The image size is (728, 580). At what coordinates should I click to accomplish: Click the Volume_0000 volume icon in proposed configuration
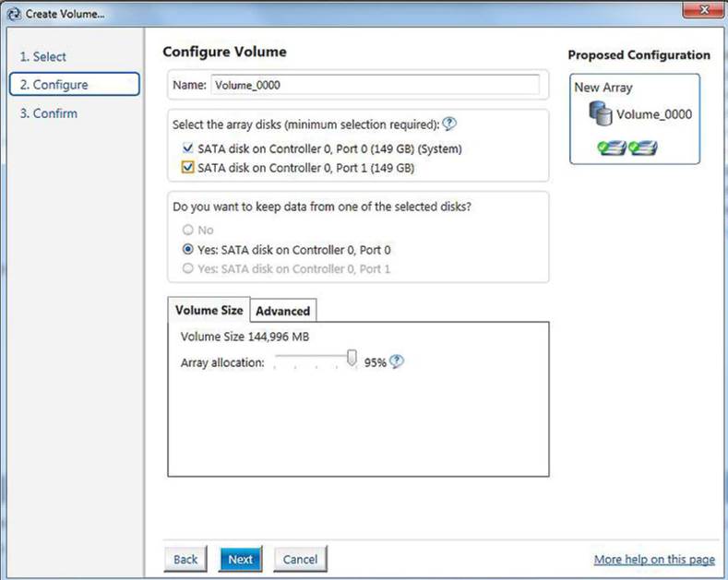pos(601,113)
